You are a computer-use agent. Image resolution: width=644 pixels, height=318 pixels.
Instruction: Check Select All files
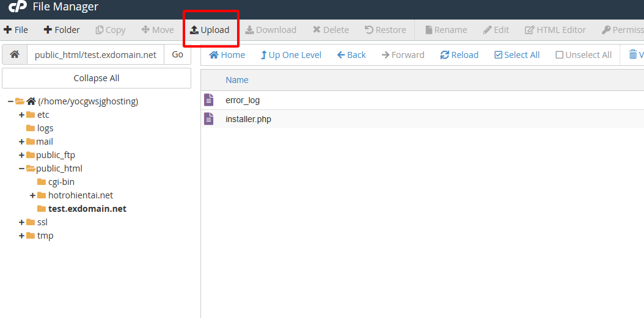tap(517, 55)
